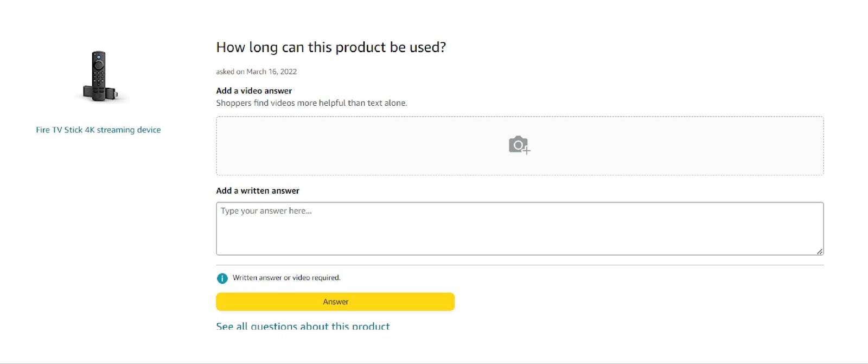
Task: Click the Written answer or video required message
Action: [286, 278]
